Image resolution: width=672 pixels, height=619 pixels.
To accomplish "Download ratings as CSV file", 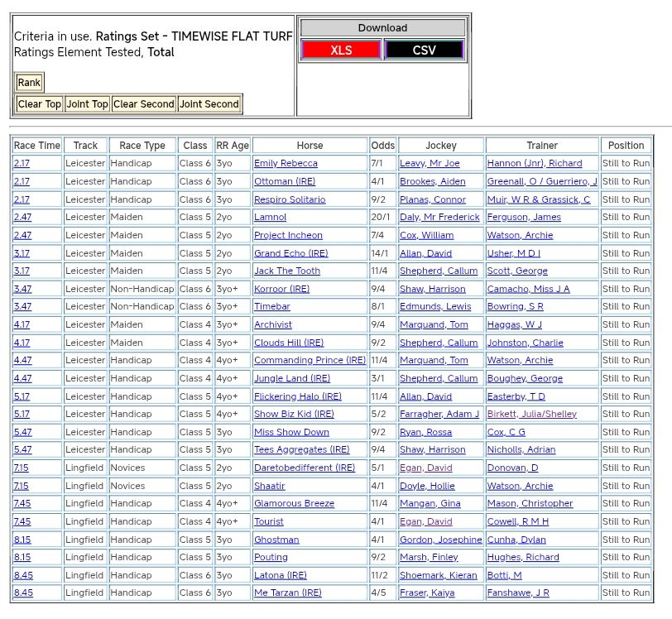I will pyautogui.click(x=424, y=50).
